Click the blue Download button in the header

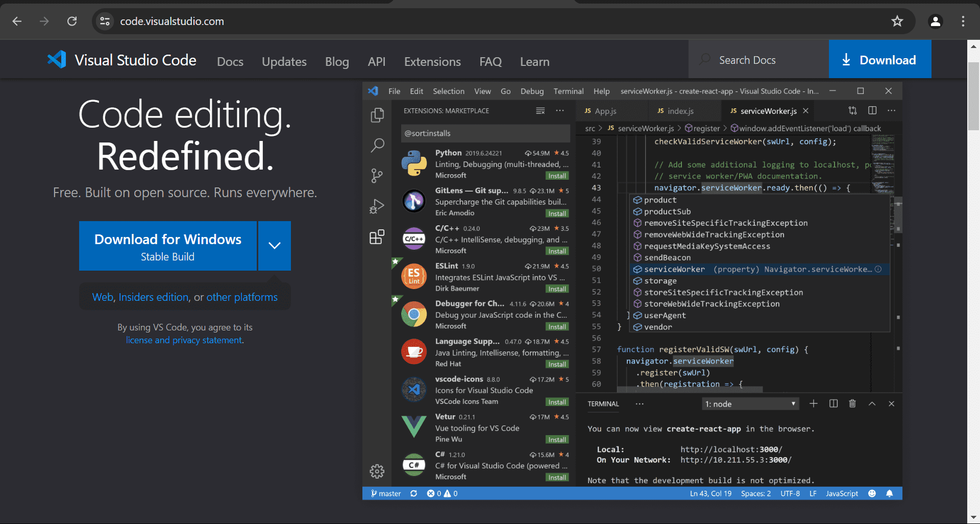point(880,59)
